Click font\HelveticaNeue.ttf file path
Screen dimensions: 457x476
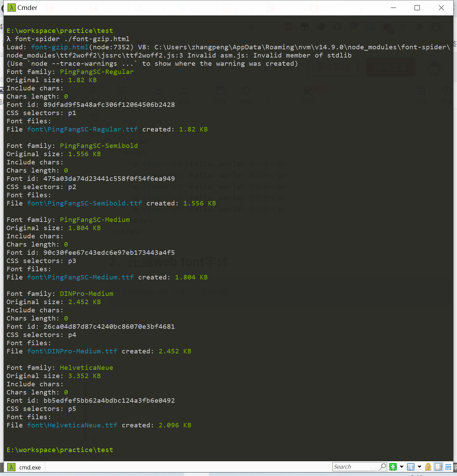[x=72, y=425]
